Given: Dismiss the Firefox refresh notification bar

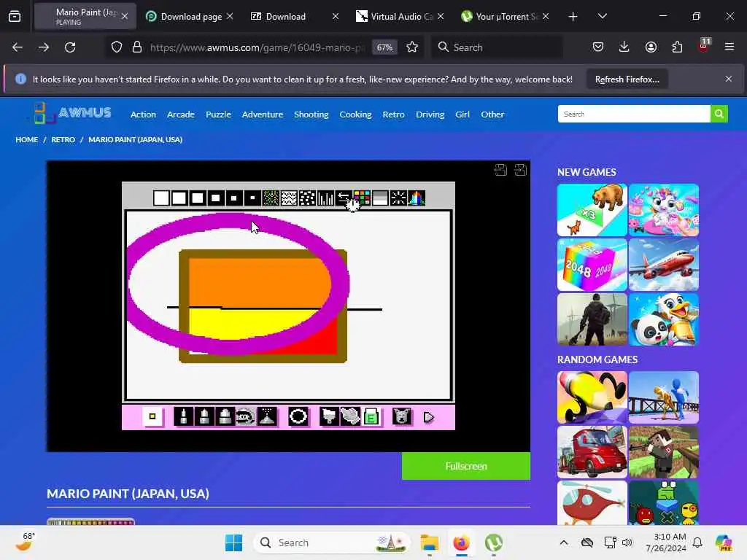Looking at the screenshot, I should (x=729, y=79).
